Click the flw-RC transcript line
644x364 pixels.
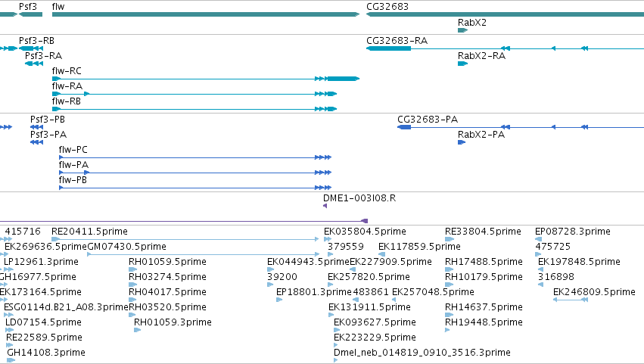206,79
